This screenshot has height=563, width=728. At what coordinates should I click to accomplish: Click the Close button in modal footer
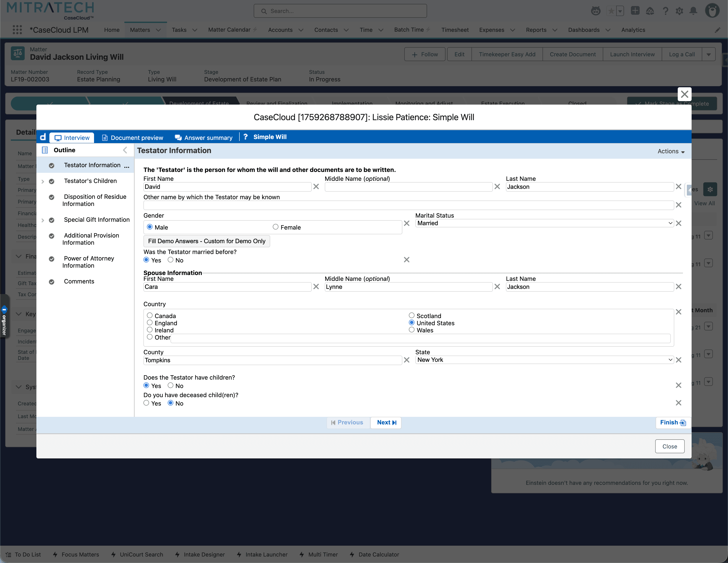coord(670,447)
